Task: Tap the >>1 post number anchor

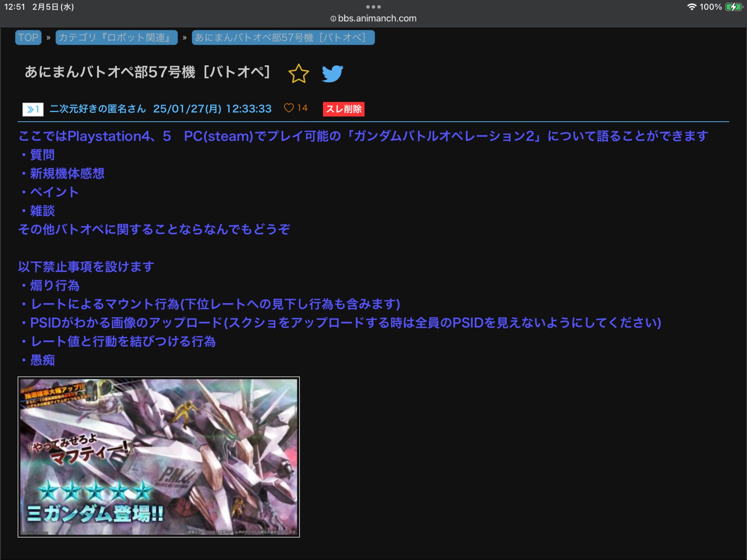Action: click(33, 109)
